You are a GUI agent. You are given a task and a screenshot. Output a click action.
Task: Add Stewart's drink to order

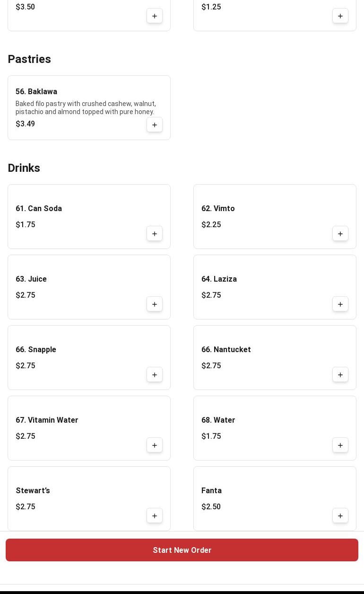[155, 516]
